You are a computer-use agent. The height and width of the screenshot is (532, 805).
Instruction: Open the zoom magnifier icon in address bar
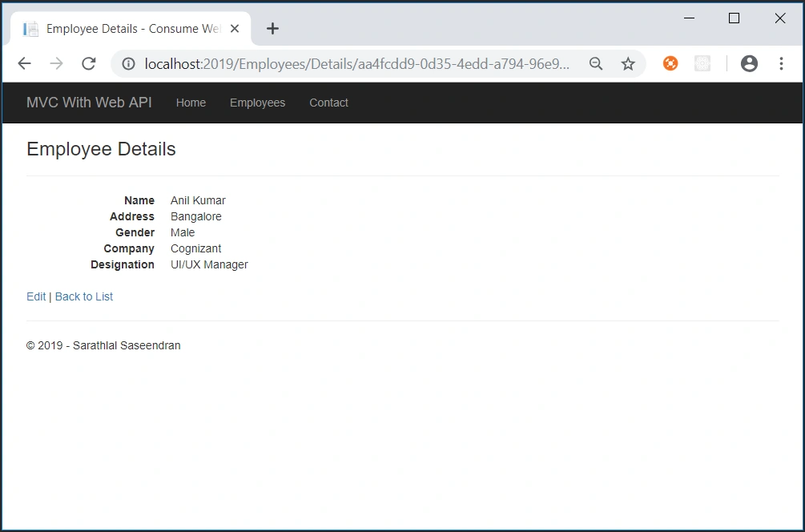point(595,63)
